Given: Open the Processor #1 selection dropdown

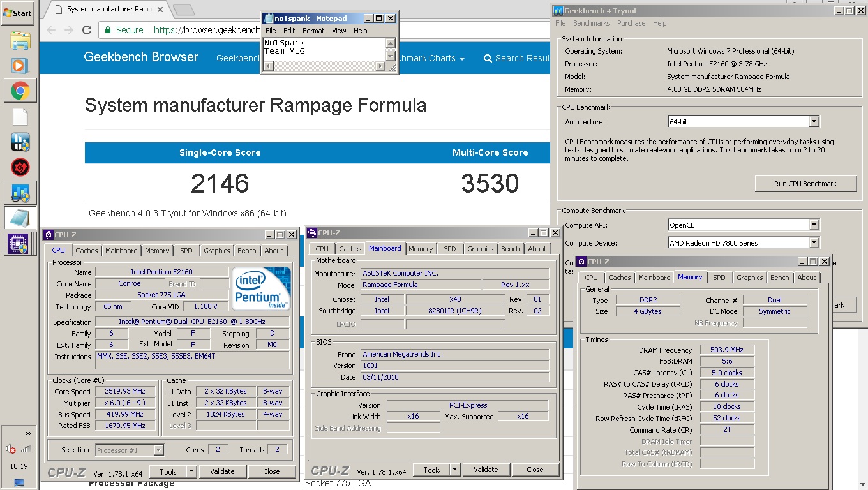Looking at the screenshot, I should point(159,450).
